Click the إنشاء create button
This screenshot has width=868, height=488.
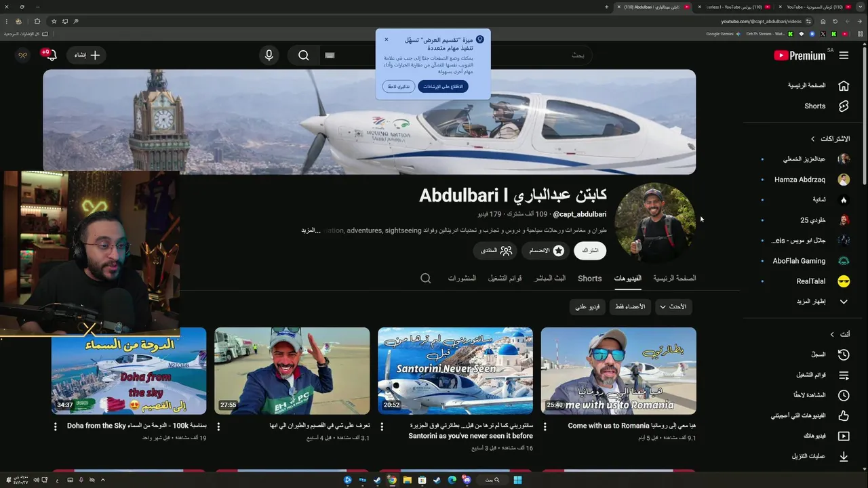coord(86,56)
